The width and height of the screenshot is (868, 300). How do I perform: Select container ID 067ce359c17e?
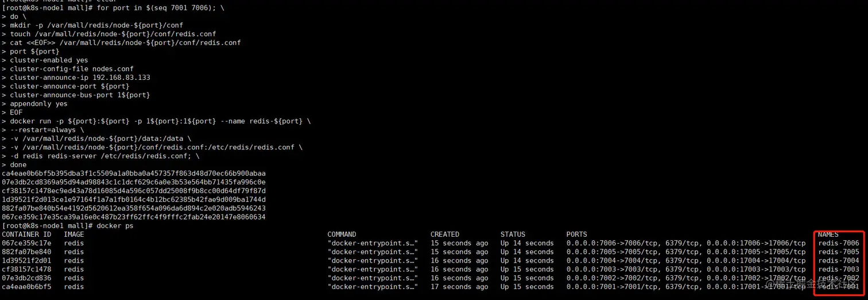[x=26, y=243]
